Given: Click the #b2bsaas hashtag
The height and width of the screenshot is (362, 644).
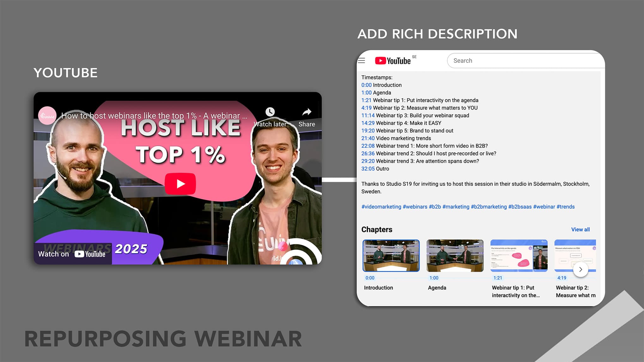Looking at the screenshot, I should click(519, 207).
